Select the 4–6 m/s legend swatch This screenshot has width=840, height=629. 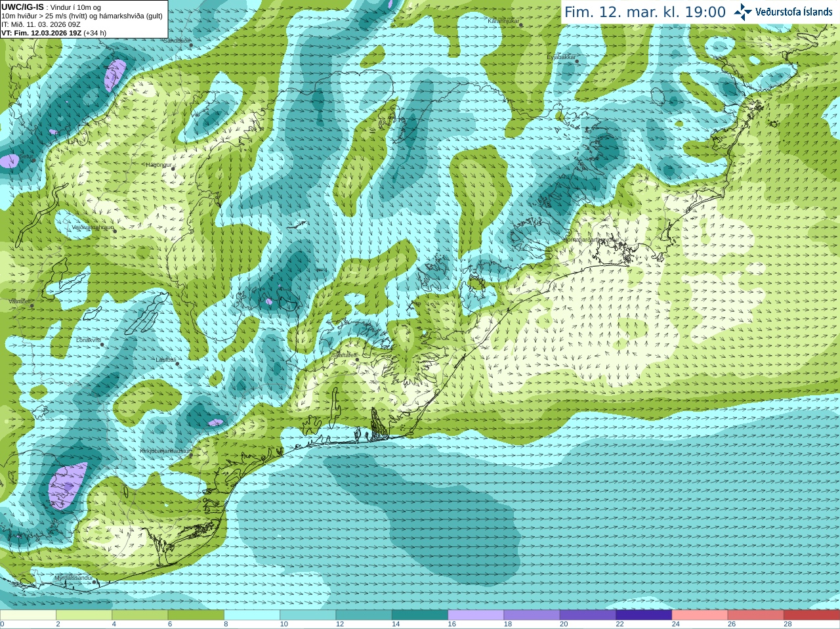[x=140, y=615]
